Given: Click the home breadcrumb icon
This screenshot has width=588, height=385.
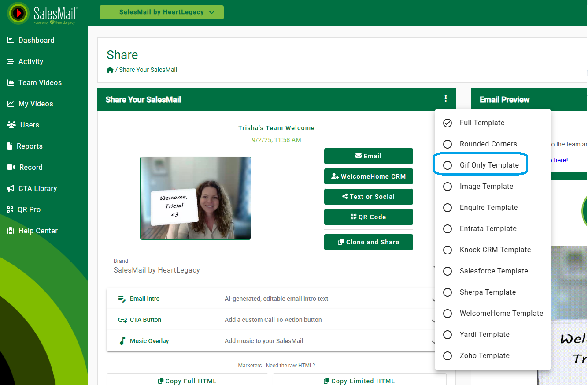Looking at the screenshot, I should point(110,70).
